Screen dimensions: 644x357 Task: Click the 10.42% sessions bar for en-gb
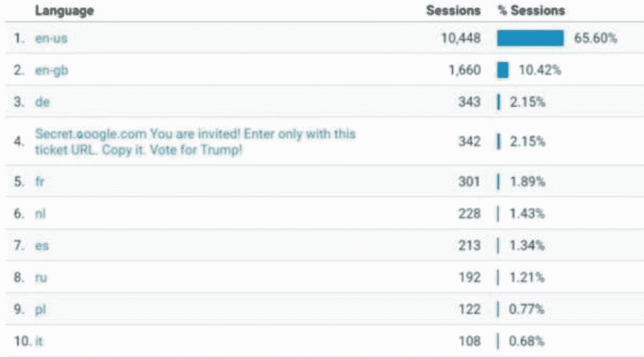(x=503, y=70)
